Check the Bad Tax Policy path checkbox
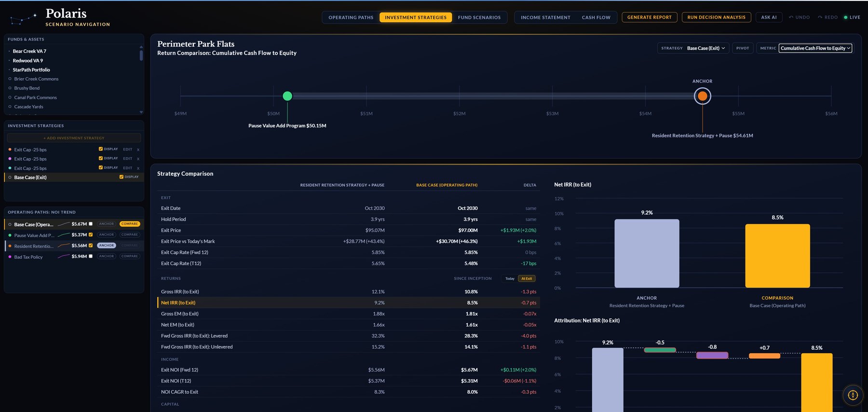 pyautogui.click(x=91, y=256)
